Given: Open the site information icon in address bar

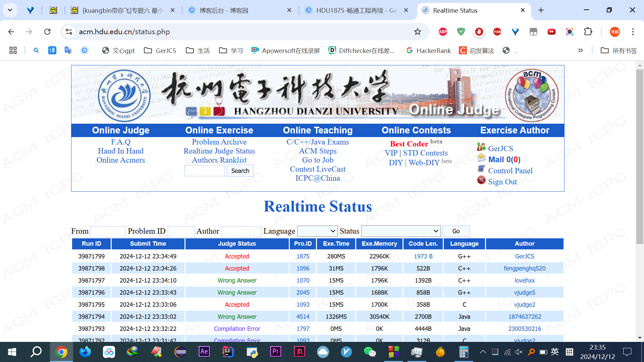Looking at the screenshot, I should (69, 32).
